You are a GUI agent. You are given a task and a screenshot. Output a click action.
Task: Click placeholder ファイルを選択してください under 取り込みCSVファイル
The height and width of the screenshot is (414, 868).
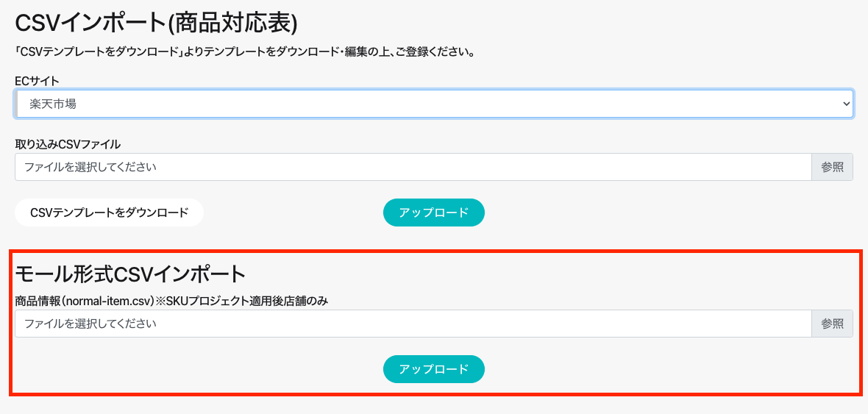pos(90,167)
